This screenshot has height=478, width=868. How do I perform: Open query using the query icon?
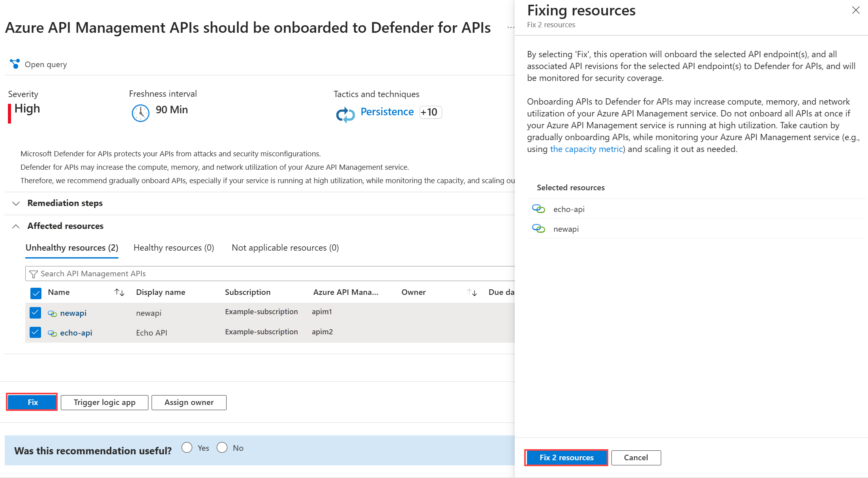click(15, 64)
